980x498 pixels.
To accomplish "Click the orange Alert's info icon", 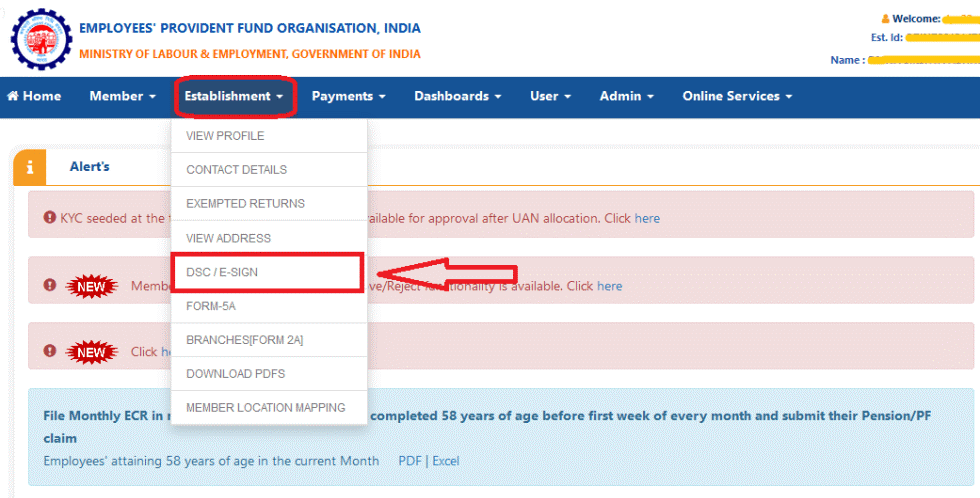I will (29, 169).
